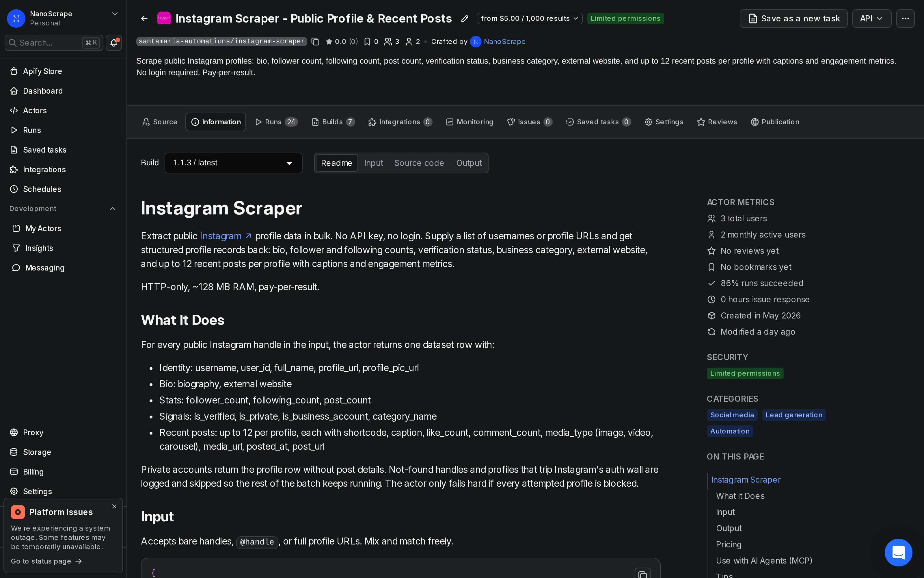
Task: Click Go to status page link
Action: (46, 561)
